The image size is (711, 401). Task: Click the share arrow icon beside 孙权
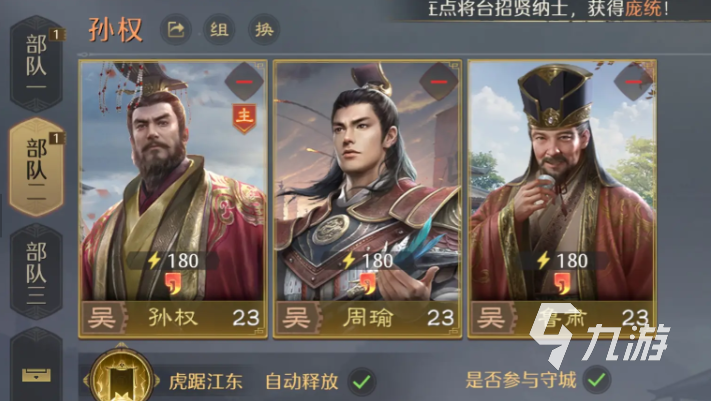(x=176, y=30)
